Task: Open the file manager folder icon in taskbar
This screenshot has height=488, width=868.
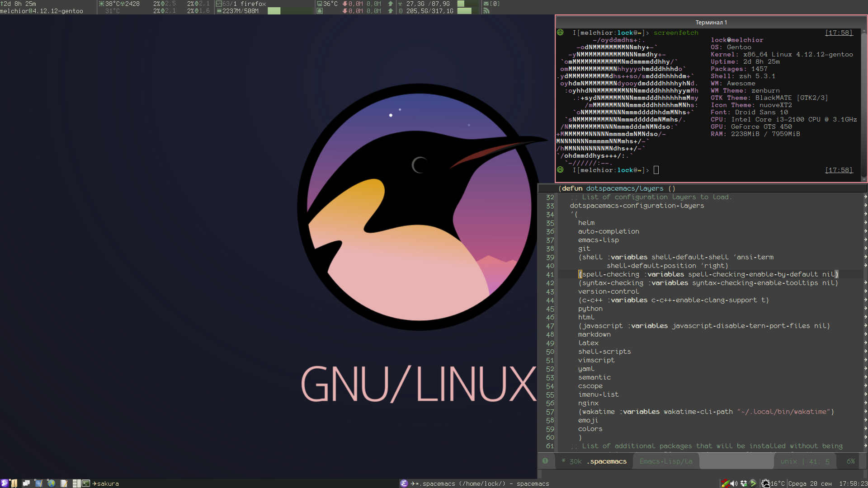Action: (x=14, y=483)
